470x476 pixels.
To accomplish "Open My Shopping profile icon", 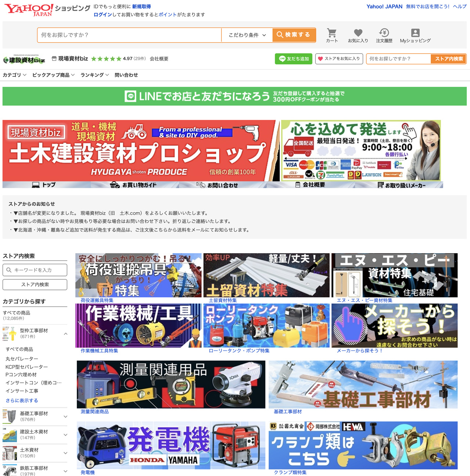I will (415, 36).
